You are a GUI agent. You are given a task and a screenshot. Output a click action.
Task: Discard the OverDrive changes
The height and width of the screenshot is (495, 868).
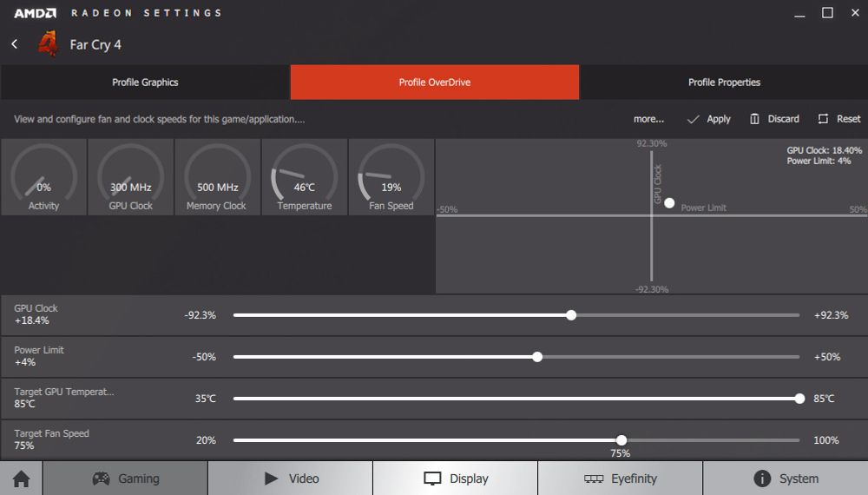774,119
